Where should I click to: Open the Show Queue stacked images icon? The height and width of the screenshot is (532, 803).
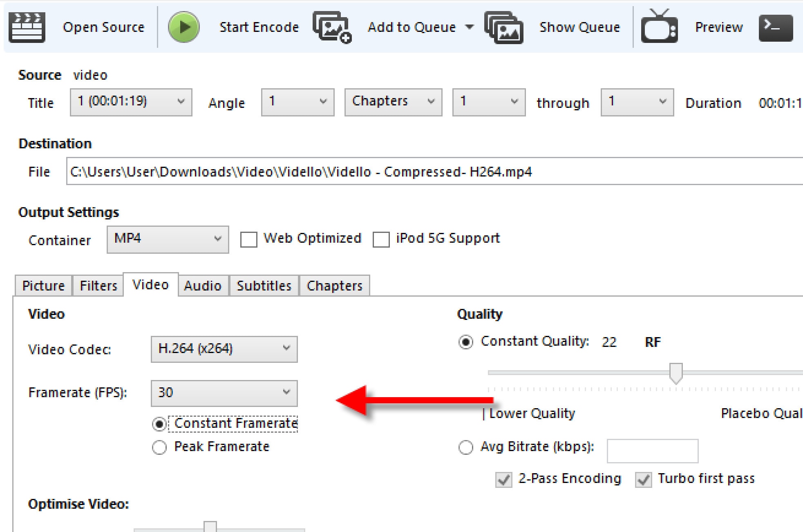click(x=503, y=27)
